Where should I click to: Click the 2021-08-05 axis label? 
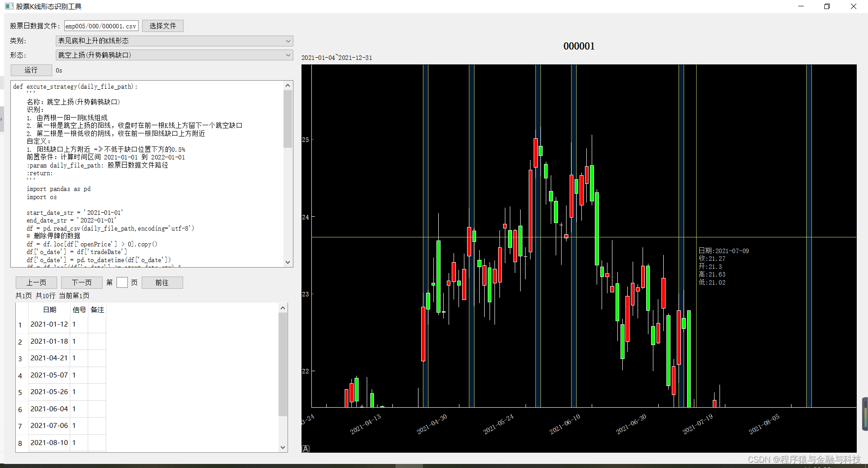click(x=764, y=424)
